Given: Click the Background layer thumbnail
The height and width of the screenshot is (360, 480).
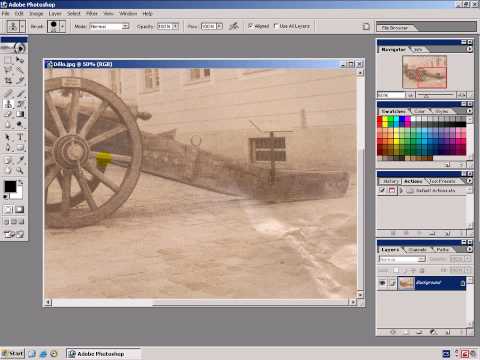Looking at the screenshot, I should 406,283.
